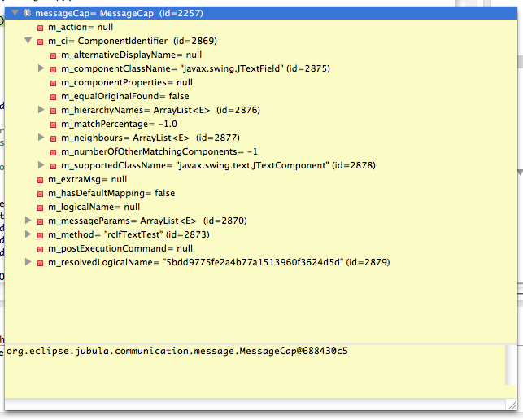Click the m_messageParams field icon
The image size is (523, 420).
coord(41,221)
